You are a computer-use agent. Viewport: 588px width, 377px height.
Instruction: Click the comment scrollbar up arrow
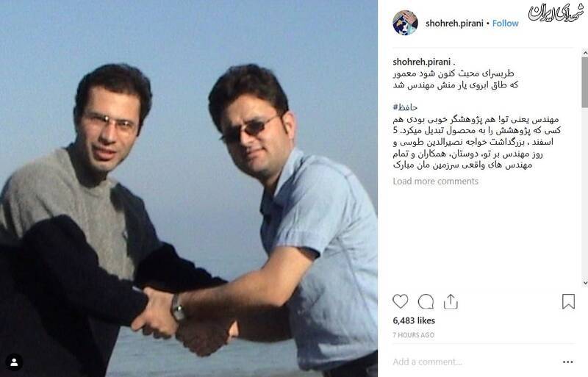click(584, 53)
